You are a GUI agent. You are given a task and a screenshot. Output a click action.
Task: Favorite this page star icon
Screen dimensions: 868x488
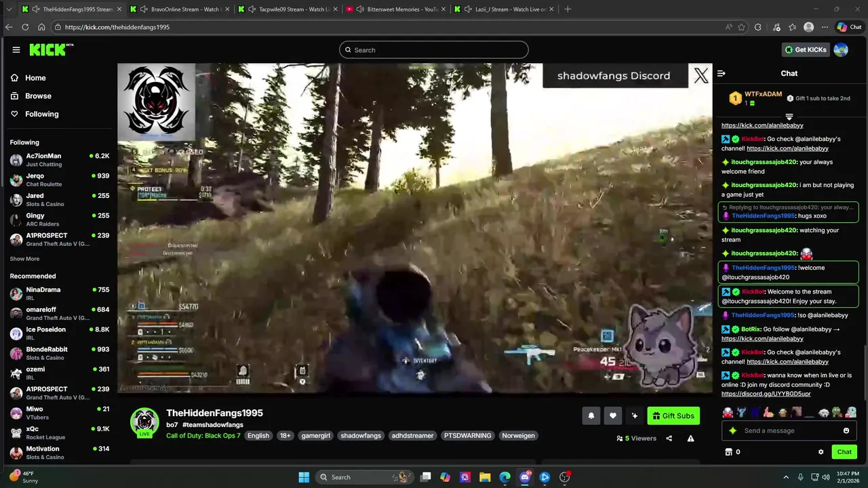742,27
